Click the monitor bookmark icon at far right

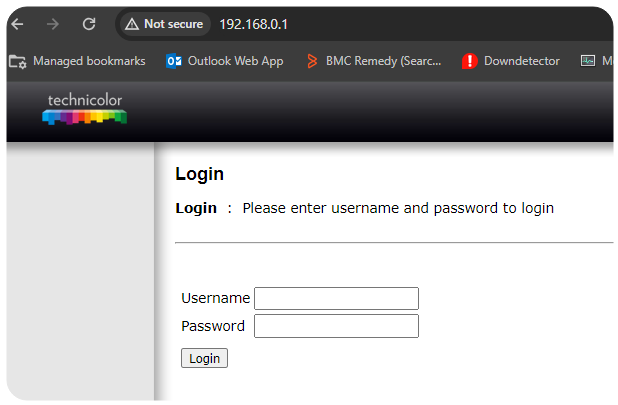pos(588,61)
